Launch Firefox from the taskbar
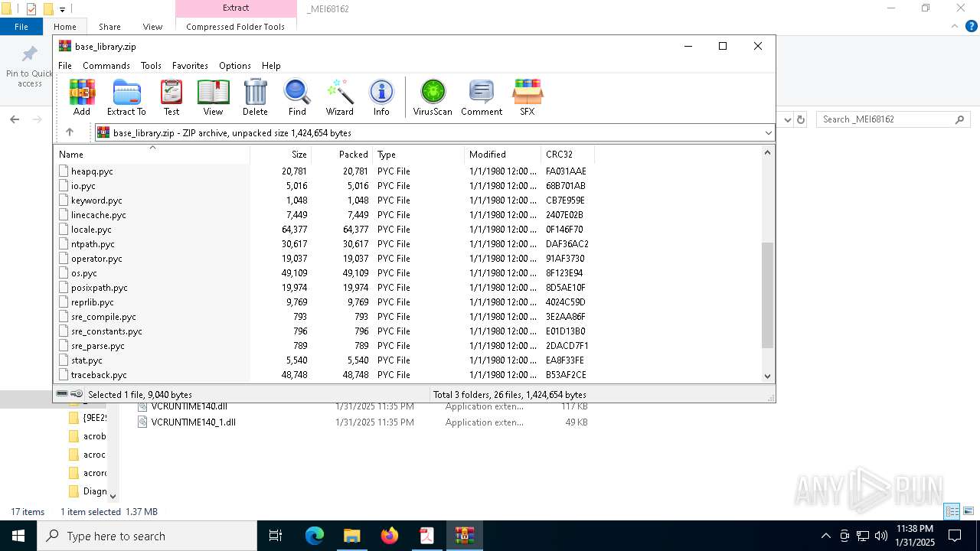 pos(389,536)
